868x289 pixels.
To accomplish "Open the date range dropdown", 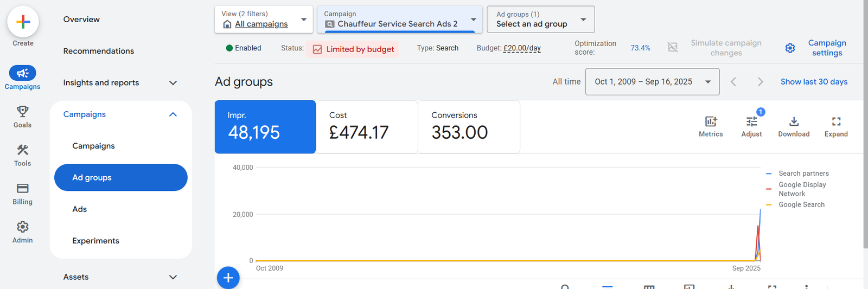I will pos(652,82).
